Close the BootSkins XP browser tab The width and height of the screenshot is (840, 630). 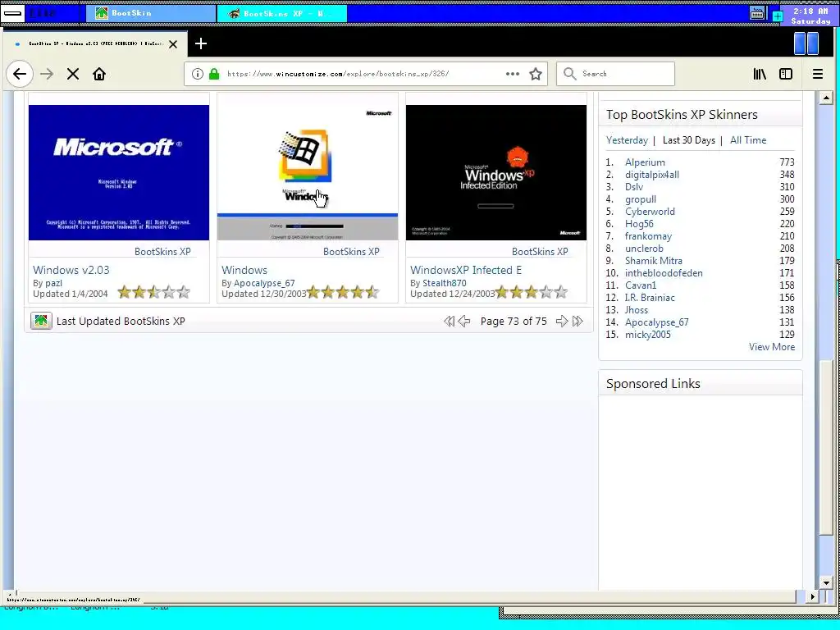coord(173,44)
